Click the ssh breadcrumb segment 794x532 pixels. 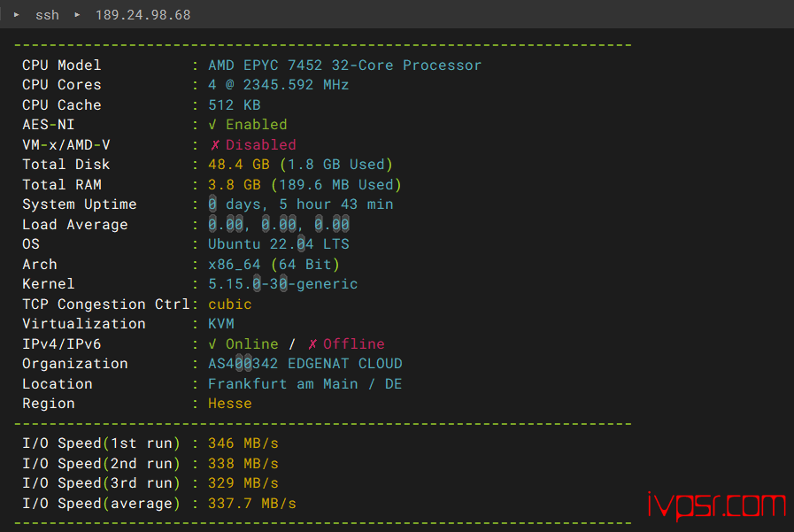[47, 15]
